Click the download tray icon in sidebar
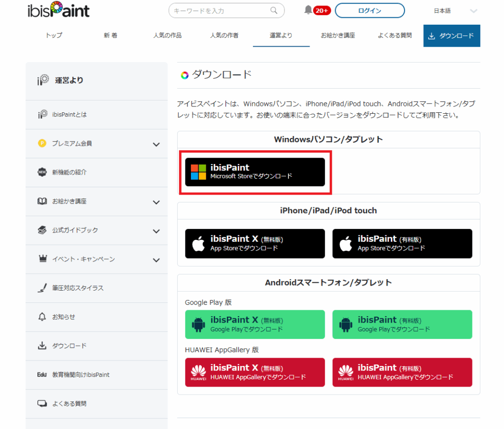The height and width of the screenshot is (429, 504). (42, 346)
